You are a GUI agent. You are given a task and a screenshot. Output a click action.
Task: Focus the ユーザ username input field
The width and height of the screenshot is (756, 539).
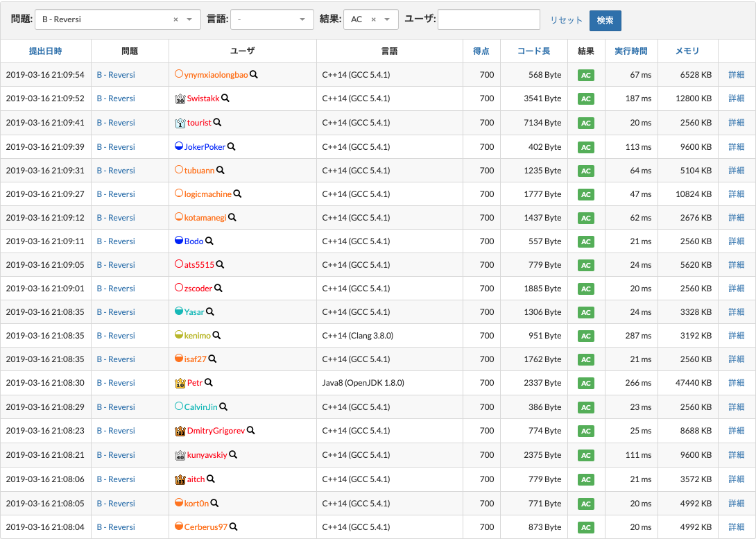489,19
